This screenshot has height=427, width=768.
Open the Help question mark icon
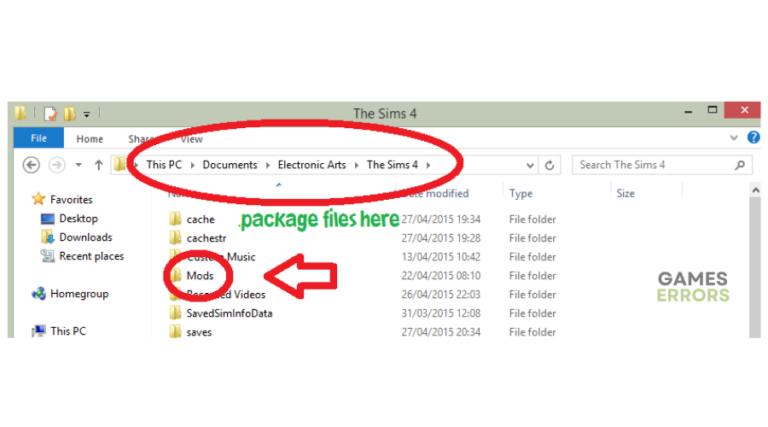pyautogui.click(x=753, y=138)
